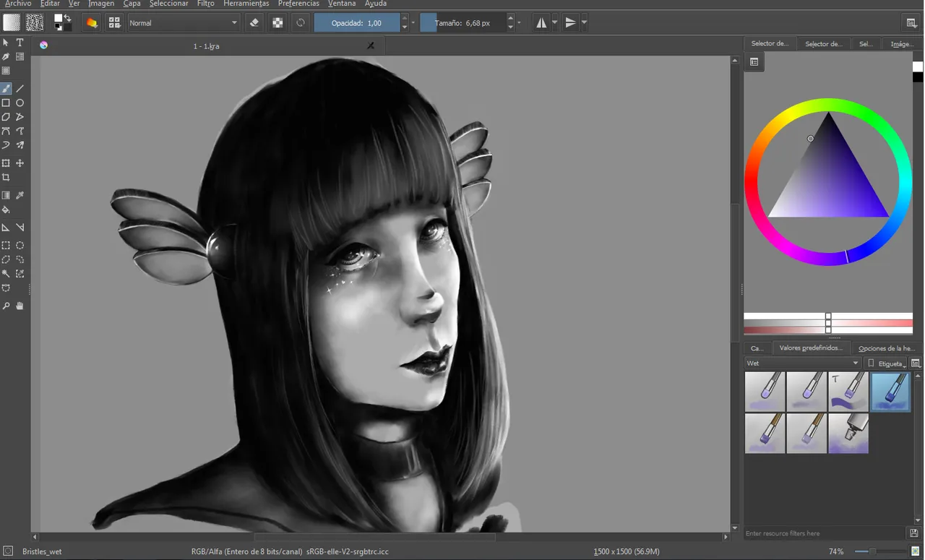This screenshot has width=925, height=560.
Task: Select the Gradient tool
Action: [x=6, y=196]
